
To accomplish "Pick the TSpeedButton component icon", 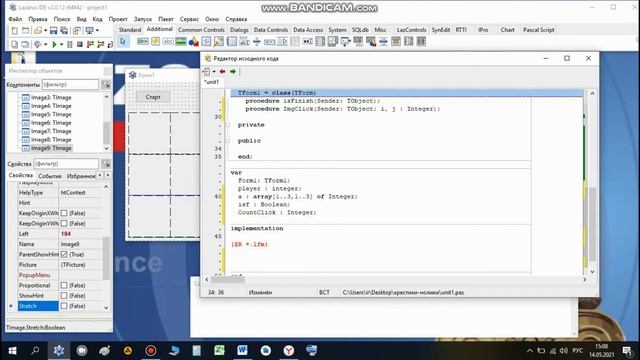I will (156, 41).
